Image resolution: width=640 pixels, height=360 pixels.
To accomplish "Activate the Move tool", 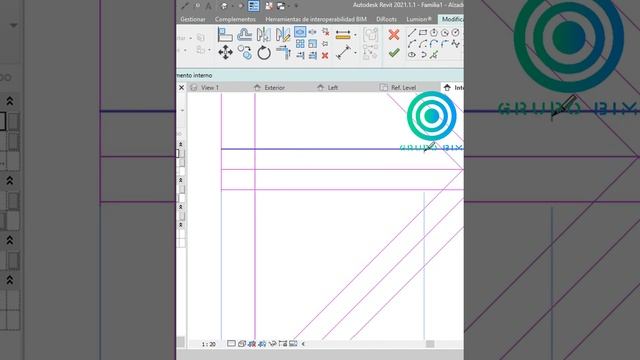I will point(225,53).
